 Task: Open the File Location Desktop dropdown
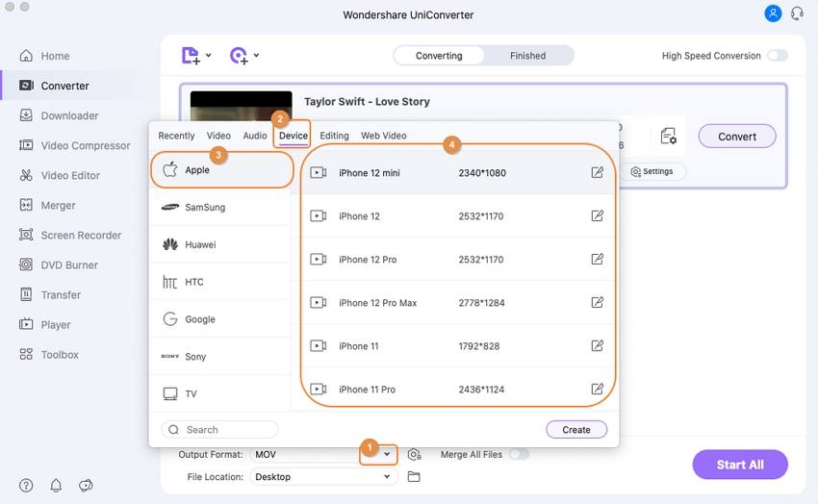(x=323, y=476)
